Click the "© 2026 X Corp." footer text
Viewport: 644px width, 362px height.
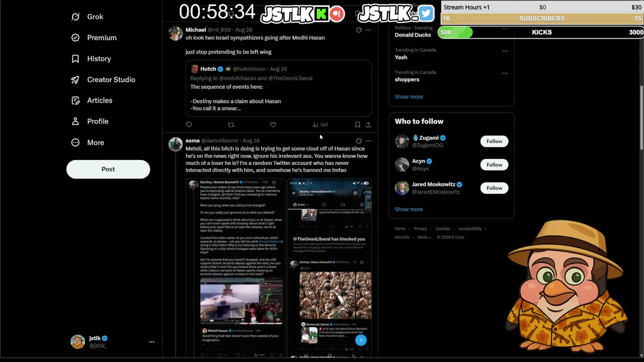tap(451, 237)
